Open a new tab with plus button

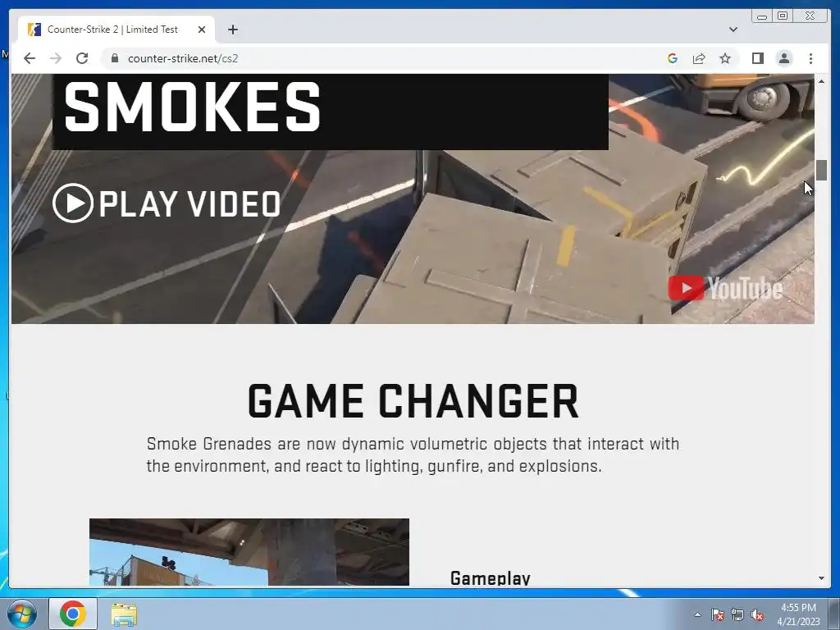232,30
